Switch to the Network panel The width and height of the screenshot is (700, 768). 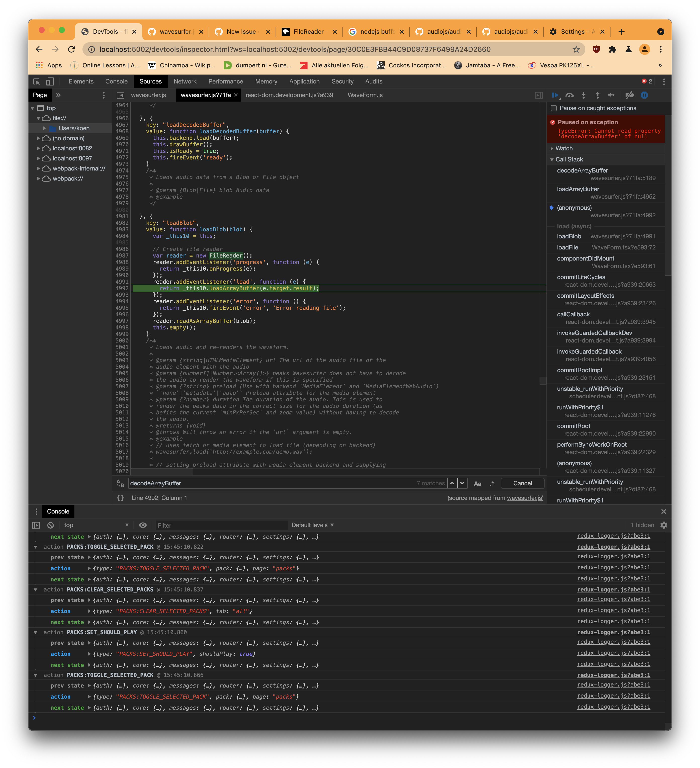[186, 81]
